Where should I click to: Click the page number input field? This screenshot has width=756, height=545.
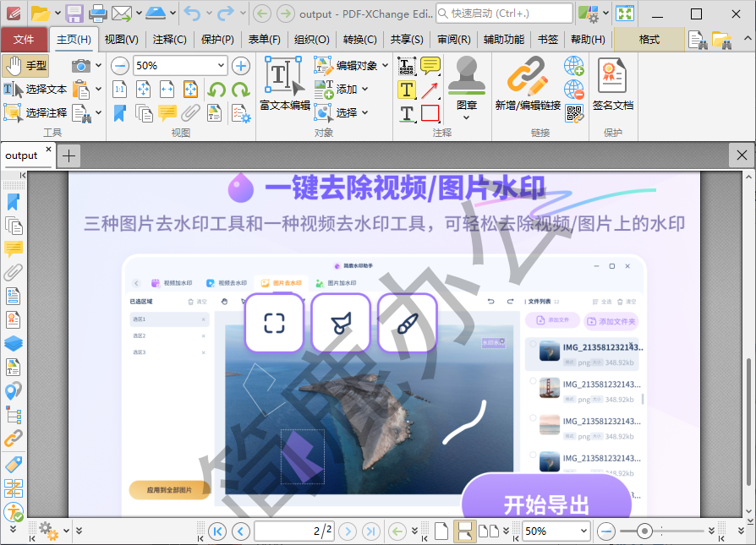pyautogui.click(x=293, y=531)
